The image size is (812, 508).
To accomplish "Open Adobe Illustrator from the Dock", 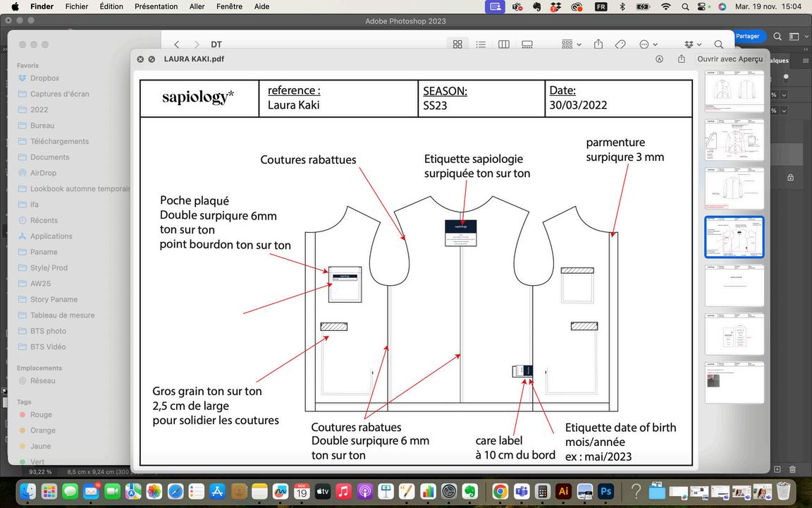I will 563,491.
